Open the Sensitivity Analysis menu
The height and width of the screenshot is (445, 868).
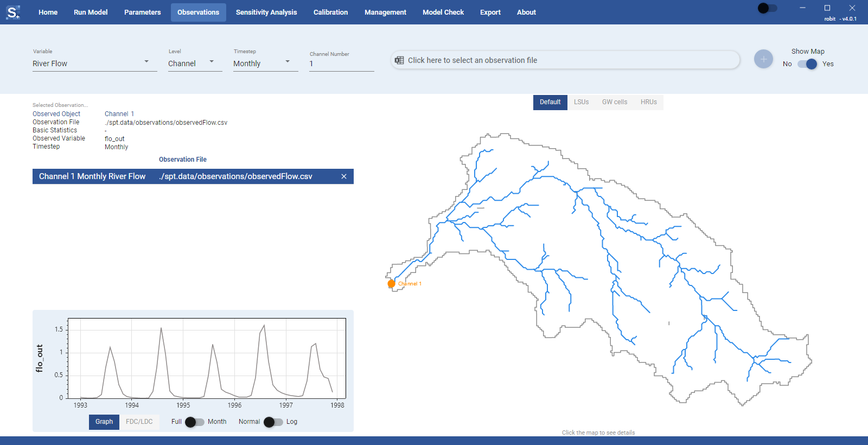(266, 12)
